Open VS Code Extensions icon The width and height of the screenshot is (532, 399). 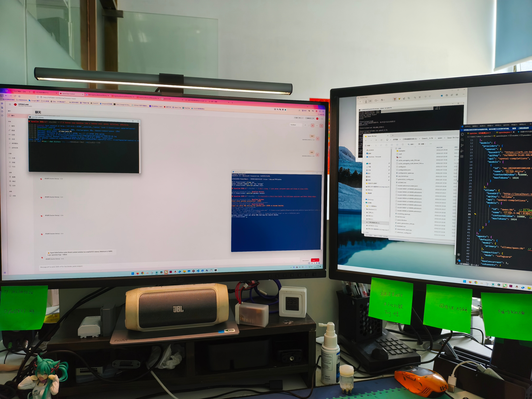click(x=462, y=156)
